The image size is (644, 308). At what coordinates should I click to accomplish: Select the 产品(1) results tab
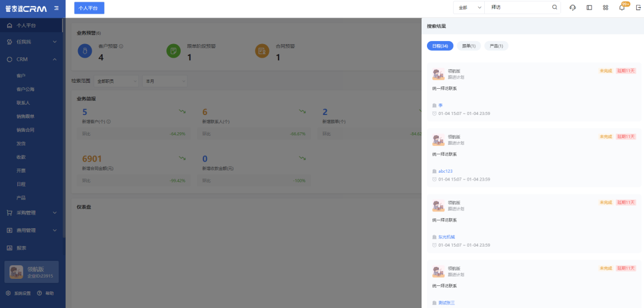497,46
